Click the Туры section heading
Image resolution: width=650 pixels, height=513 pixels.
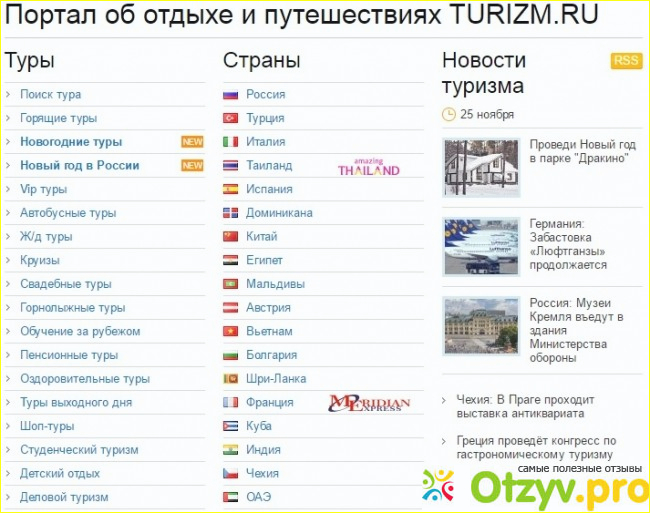coord(29,60)
